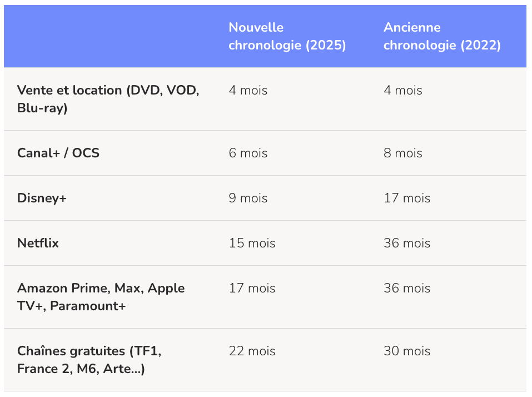Click the 17 mois cell for Amazon Prime
This screenshot has width=532, height=397.
(252, 289)
